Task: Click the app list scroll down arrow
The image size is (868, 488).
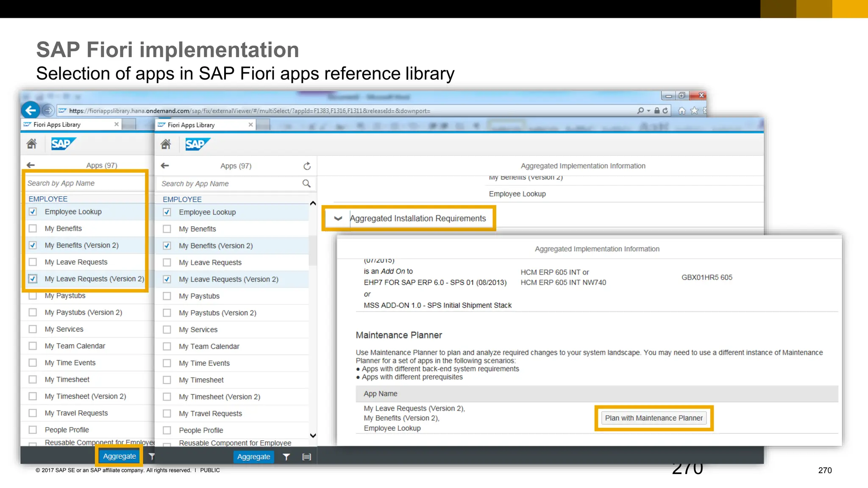Action: (313, 435)
